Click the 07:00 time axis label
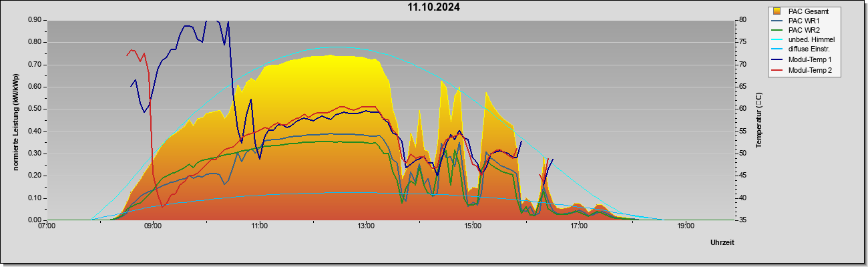The image size is (868, 267). tap(47, 226)
